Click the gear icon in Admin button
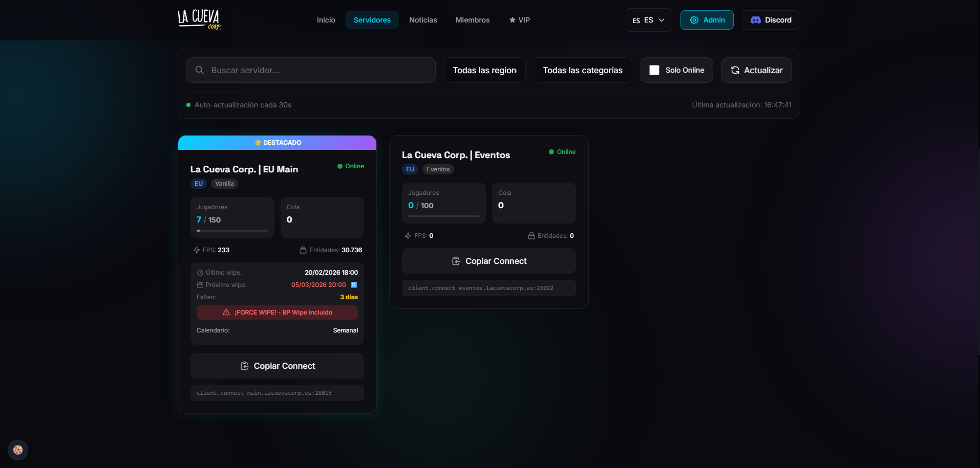 click(694, 20)
